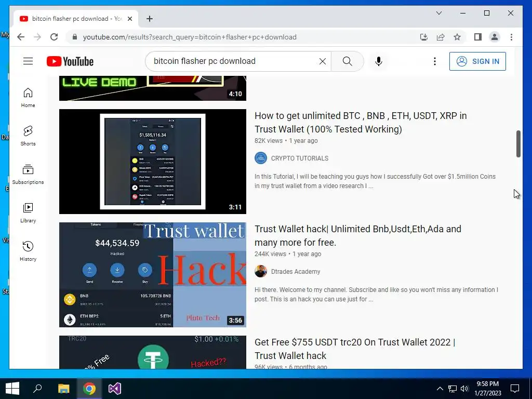Viewport: 532px width, 399px height.
Task: Open Shorts in the sidebar
Action: coord(28,136)
